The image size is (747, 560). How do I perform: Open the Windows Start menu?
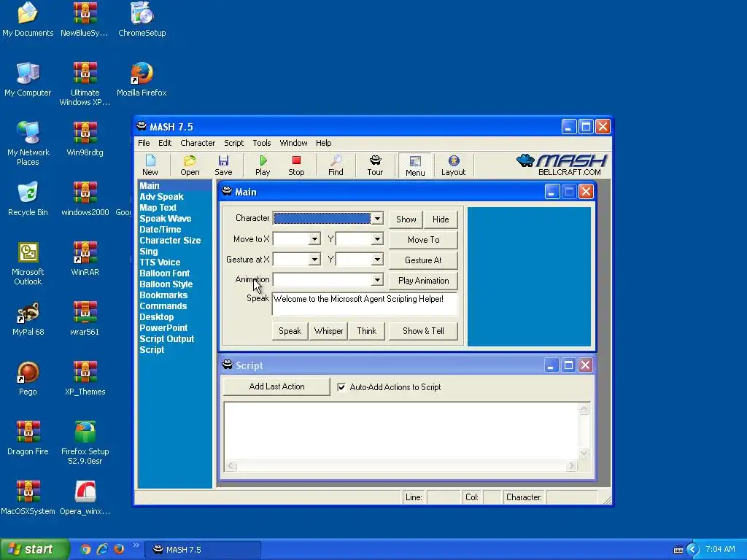(34, 549)
